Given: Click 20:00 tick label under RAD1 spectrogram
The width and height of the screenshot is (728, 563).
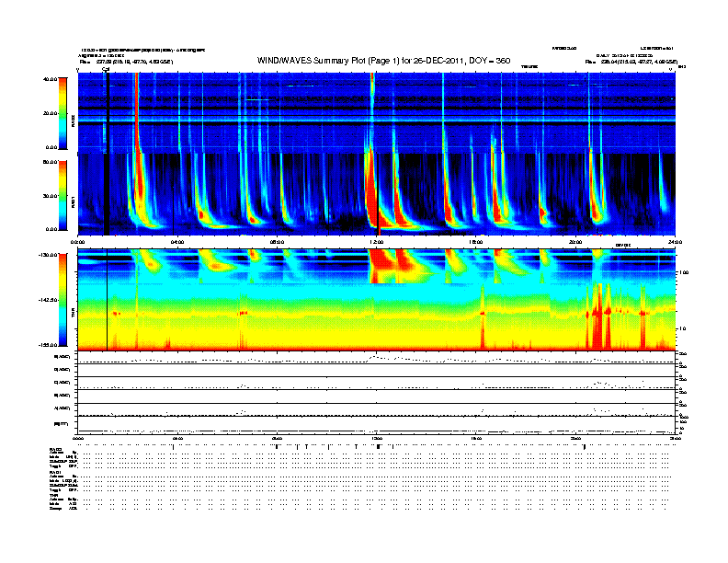Looking at the screenshot, I should [575, 242].
